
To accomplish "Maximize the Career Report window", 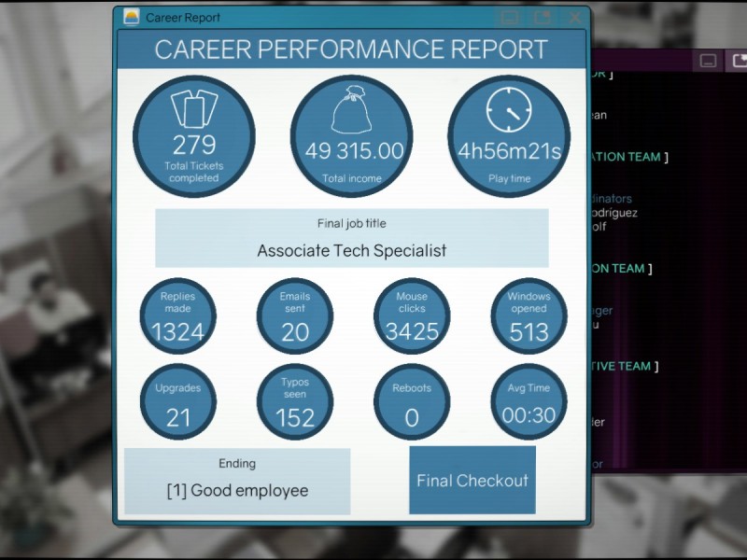I will [x=542, y=17].
